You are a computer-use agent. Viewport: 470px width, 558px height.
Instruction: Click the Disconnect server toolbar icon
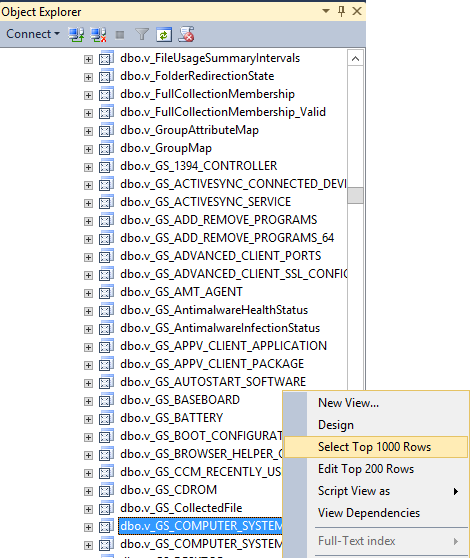tap(98, 35)
